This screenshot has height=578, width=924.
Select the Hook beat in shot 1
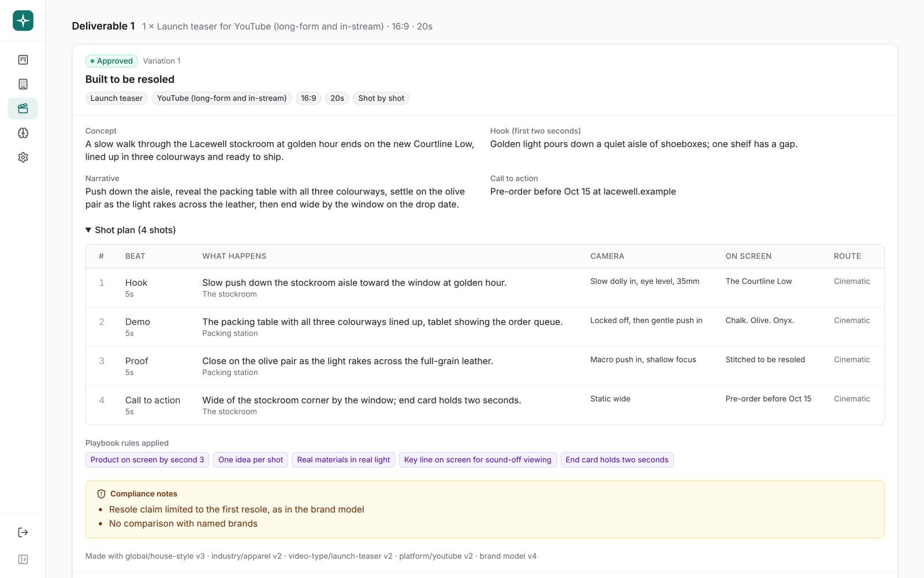136,283
